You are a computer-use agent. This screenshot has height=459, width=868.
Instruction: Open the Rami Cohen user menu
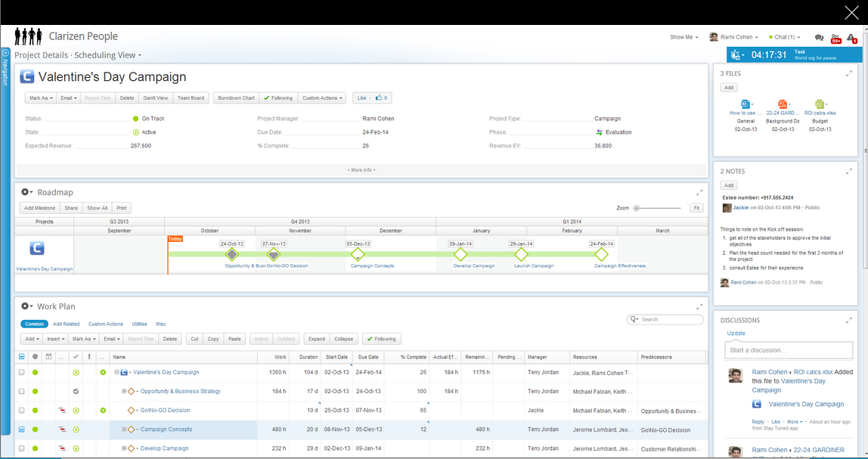coord(733,37)
